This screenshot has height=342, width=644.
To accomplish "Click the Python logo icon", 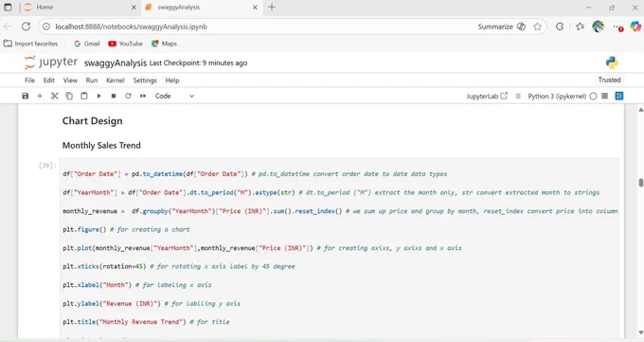I will tap(612, 63).
